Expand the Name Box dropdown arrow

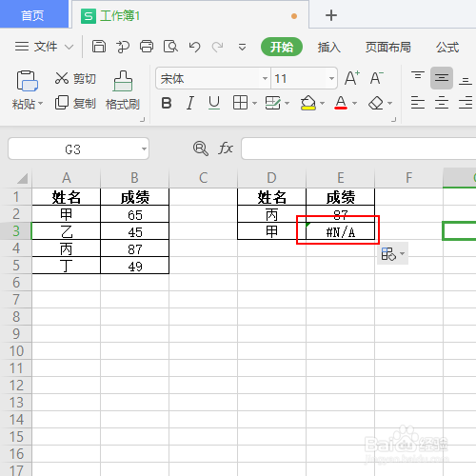tap(144, 149)
